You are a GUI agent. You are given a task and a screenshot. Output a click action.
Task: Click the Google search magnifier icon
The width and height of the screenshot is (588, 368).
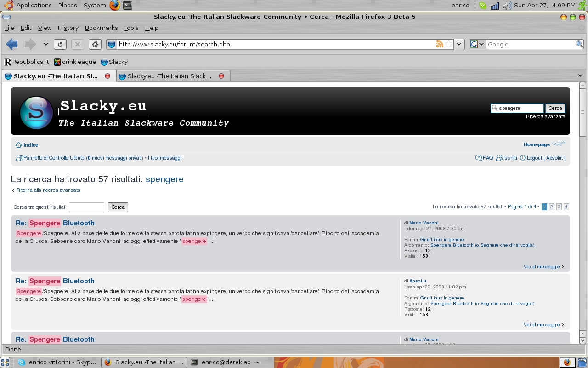pos(579,44)
